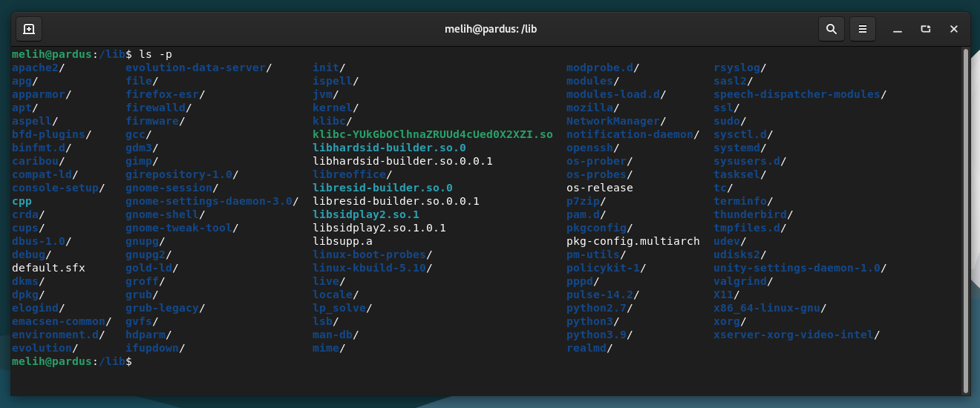
Task: Click the 'realmd/' entry
Action: [589, 348]
